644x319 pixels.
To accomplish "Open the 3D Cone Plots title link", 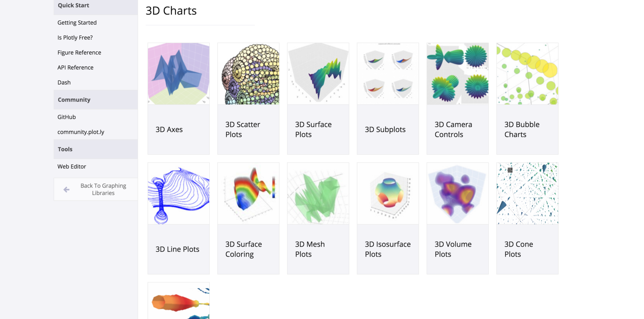I will [x=519, y=249].
